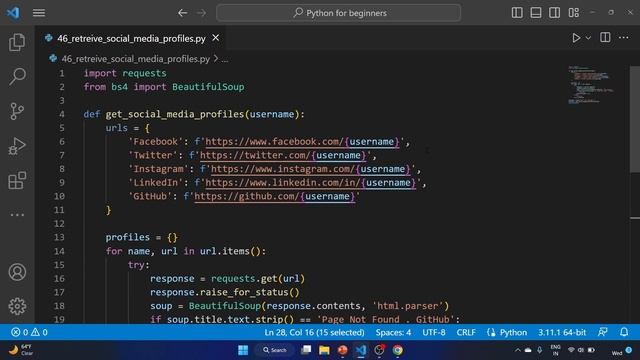Split the editor to the right
The width and height of the screenshot is (640, 360).
tap(605, 38)
